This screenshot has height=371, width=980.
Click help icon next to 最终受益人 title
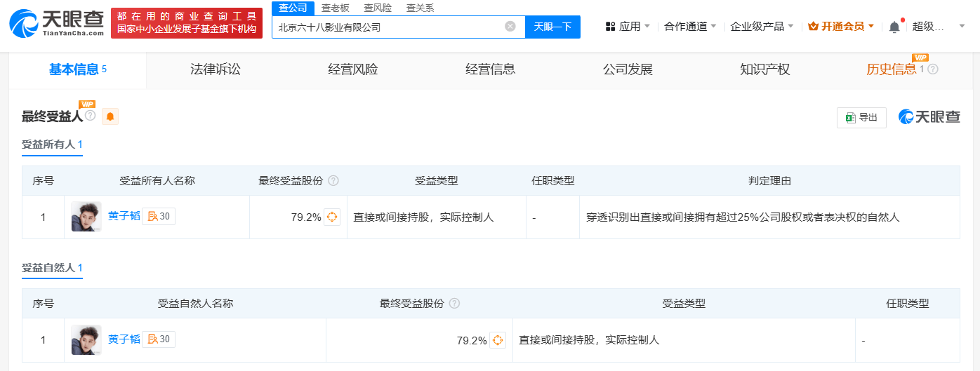[x=90, y=115]
